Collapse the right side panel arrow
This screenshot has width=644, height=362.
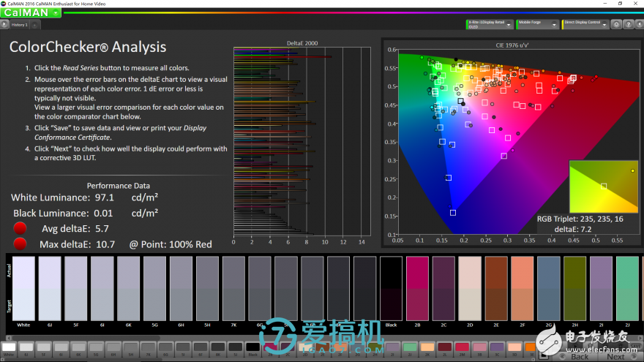(x=638, y=25)
